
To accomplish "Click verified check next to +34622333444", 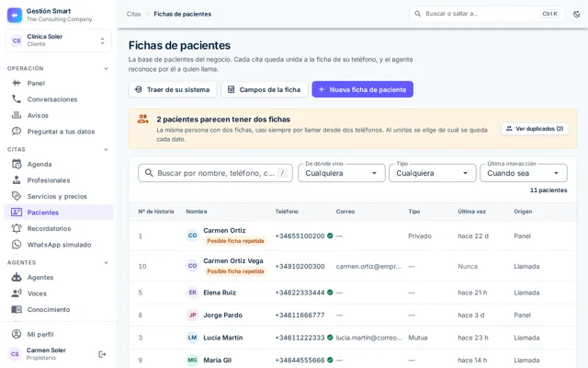I will [x=330, y=293].
